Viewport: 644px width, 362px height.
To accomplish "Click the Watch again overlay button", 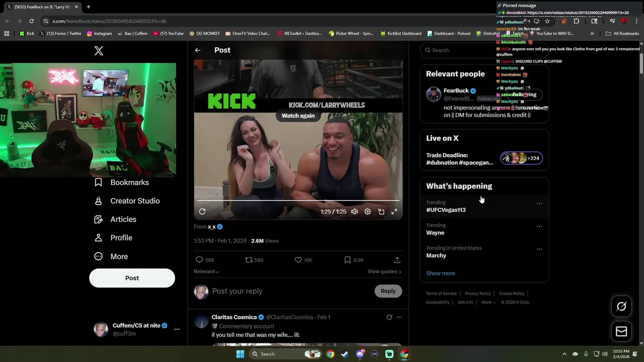I will pyautogui.click(x=298, y=116).
